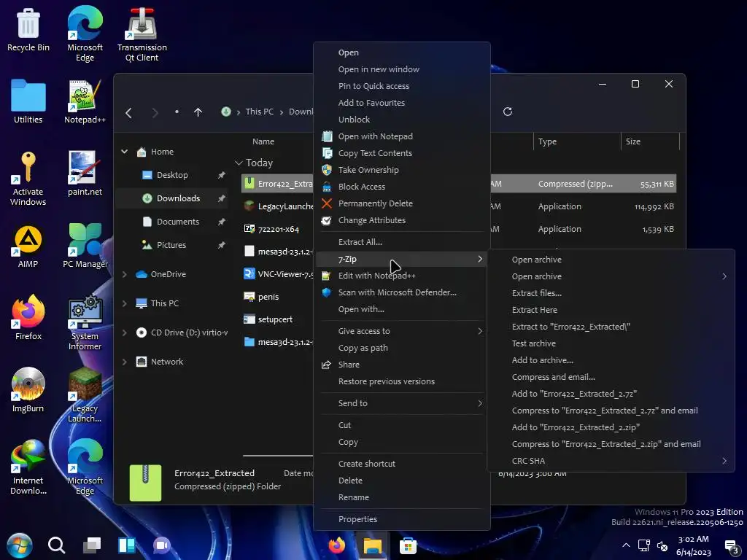Image resolution: width=747 pixels, height=560 pixels.
Task: Open taskbar Search magnifier
Action: [x=56, y=545]
